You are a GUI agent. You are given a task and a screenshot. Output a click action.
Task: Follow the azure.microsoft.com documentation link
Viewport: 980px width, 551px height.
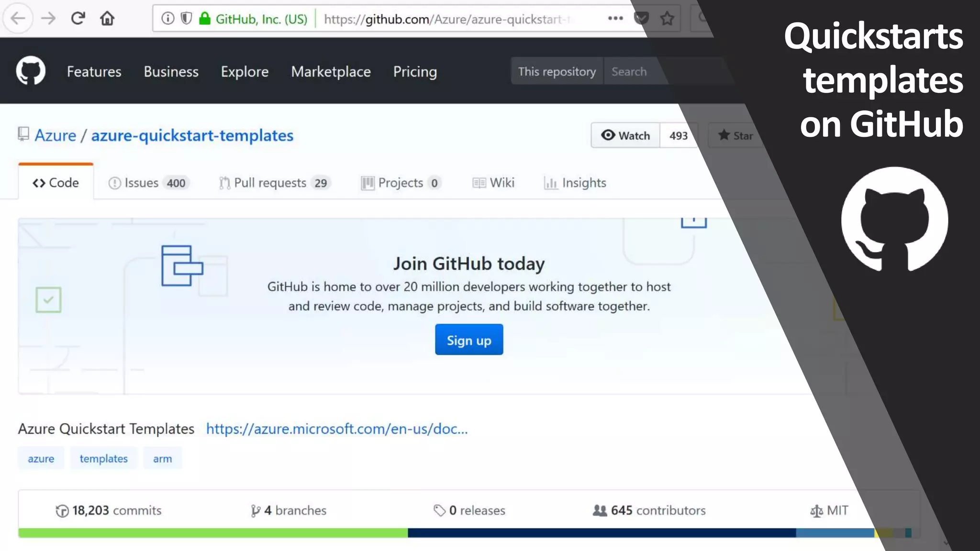(337, 429)
